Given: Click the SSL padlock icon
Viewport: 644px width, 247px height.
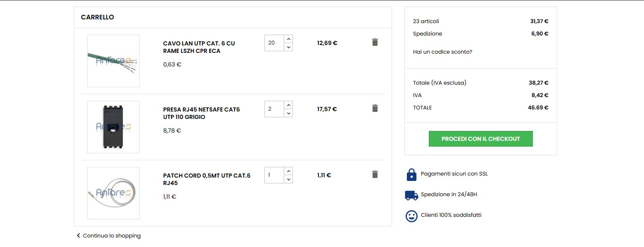Looking at the screenshot, I should 411,174.
